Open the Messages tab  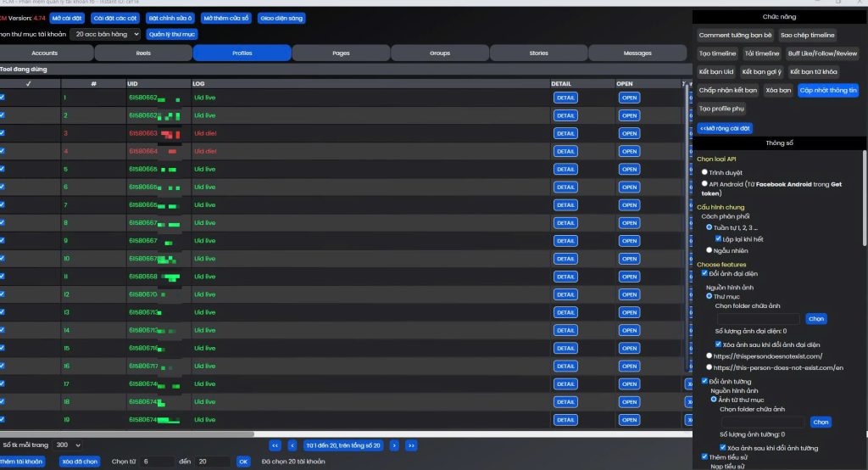point(637,53)
